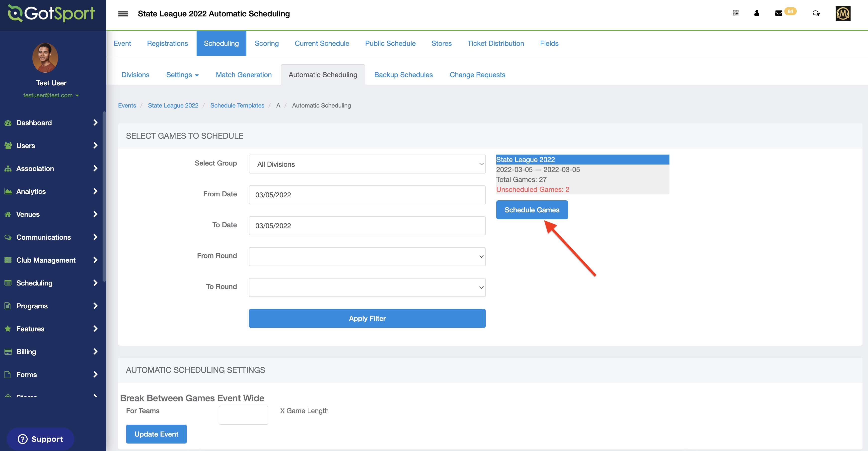Click the organization logo badge in header
Image resolution: width=868 pixels, height=451 pixels.
pos(843,13)
